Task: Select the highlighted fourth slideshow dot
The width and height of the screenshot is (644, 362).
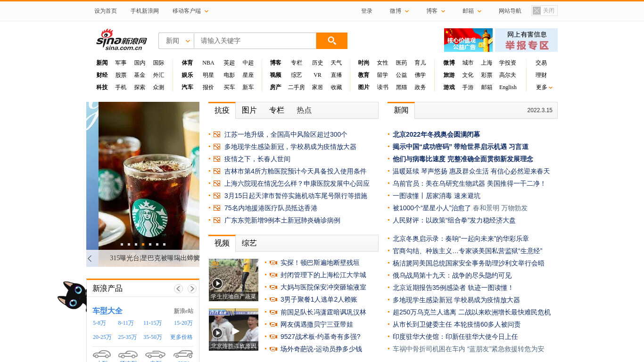Action: point(143,244)
